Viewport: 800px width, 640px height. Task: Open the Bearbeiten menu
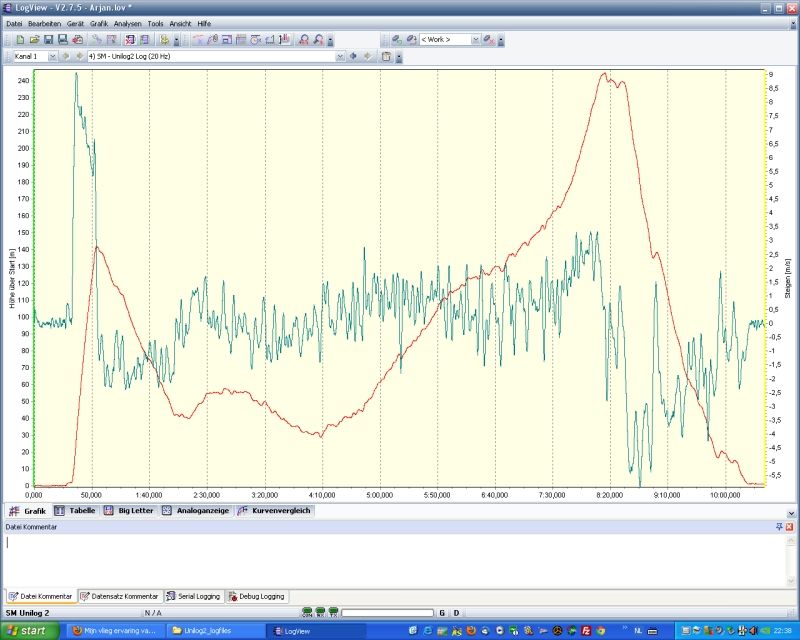click(44, 23)
